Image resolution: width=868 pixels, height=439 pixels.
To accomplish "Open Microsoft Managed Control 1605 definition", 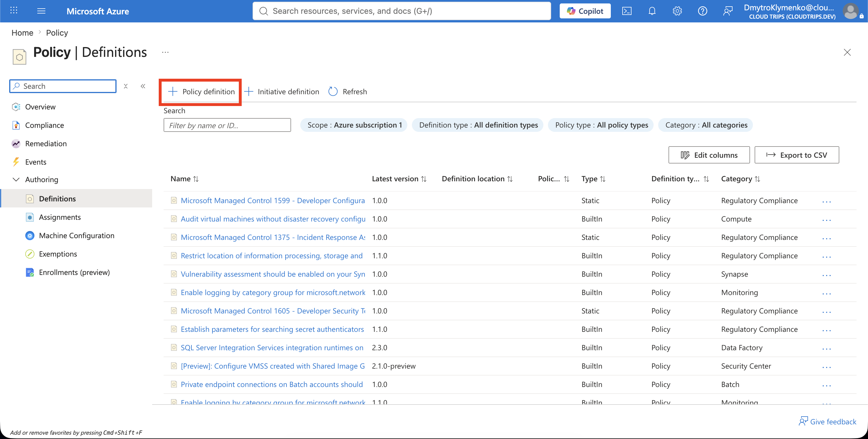I will click(x=273, y=311).
